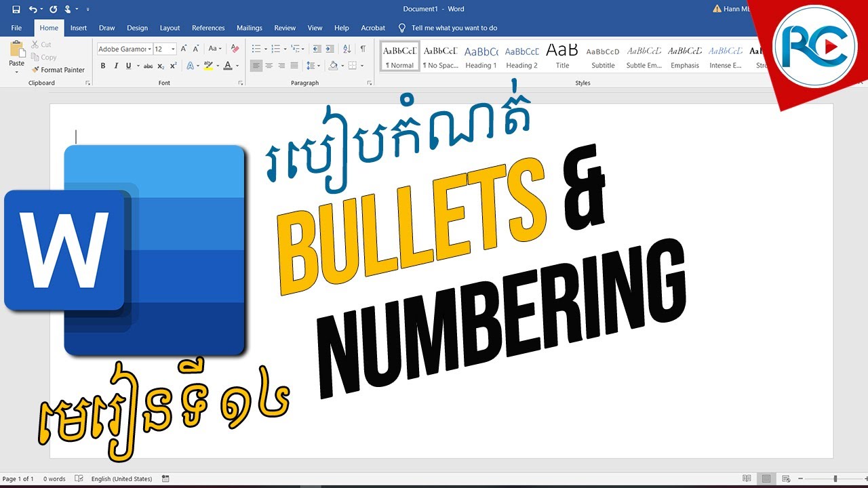Start a numbered list
The image size is (868, 488).
pos(275,49)
